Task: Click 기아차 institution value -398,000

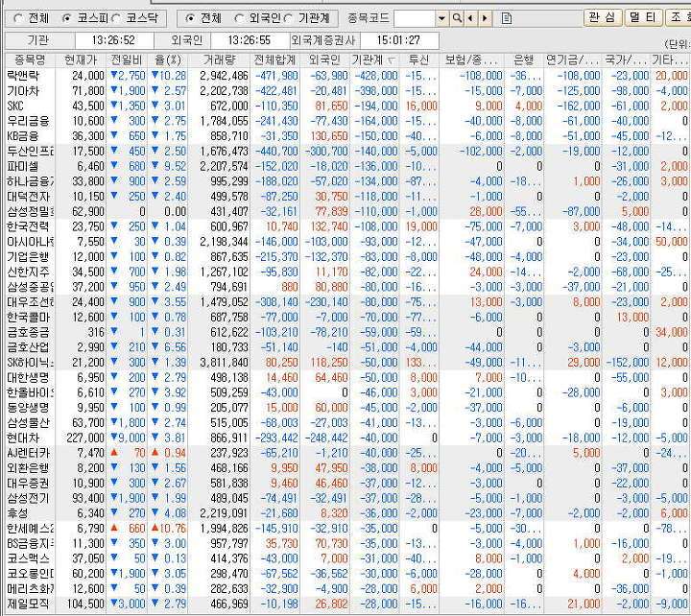Action: (x=378, y=91)
